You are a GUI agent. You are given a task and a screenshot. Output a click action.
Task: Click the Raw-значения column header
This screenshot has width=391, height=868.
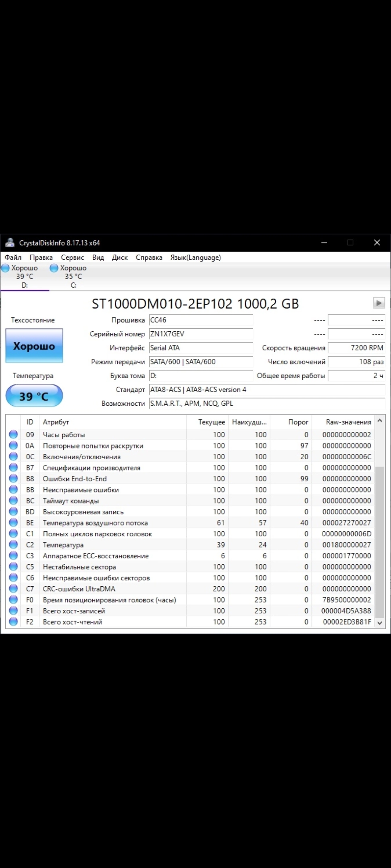(x=343, y=422)
